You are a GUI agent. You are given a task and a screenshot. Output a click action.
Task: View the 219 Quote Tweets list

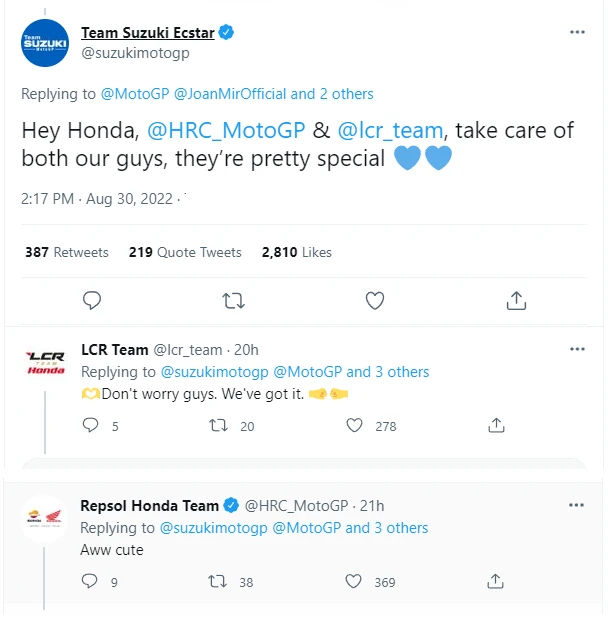click(185, 252)
